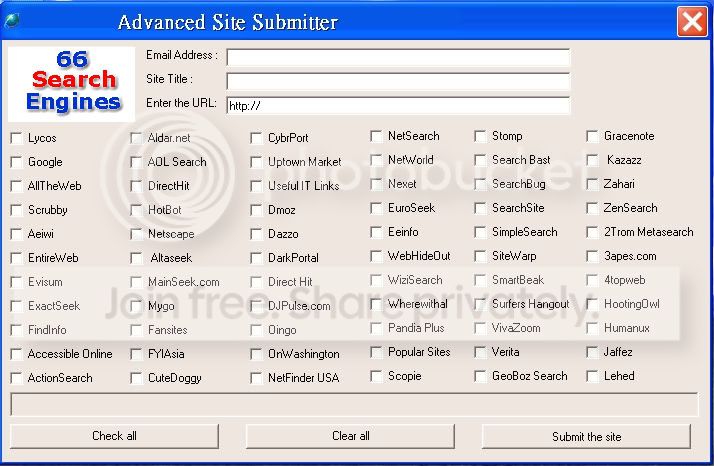Check the Stomp checkbox
The image size is (714, 466).
480,136
